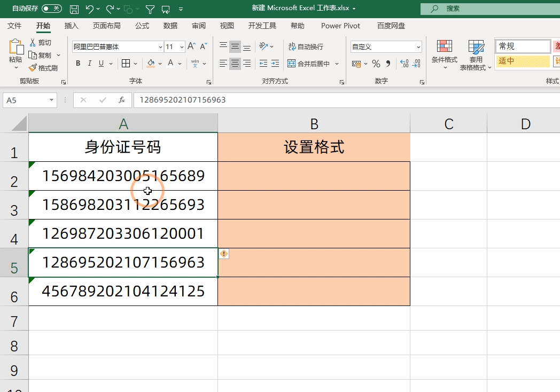Click the percent style icon

pos(376,64)
